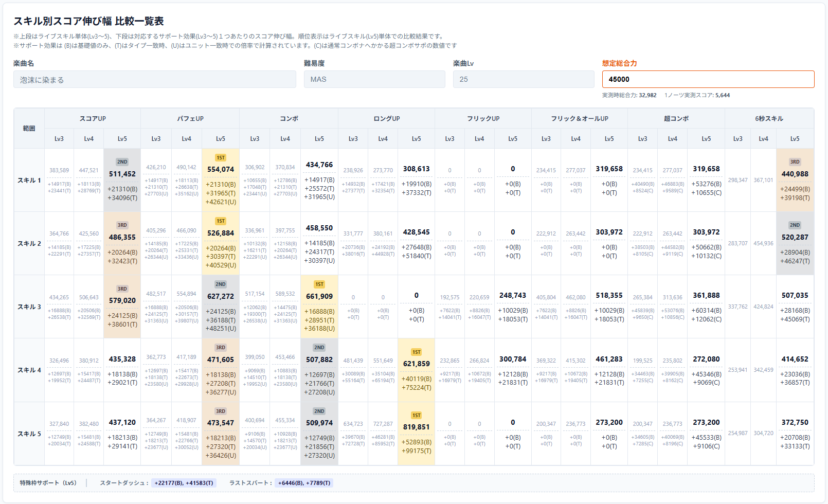Click the 440,988 score value
This screenshot has width=828, height=504.
795,174
